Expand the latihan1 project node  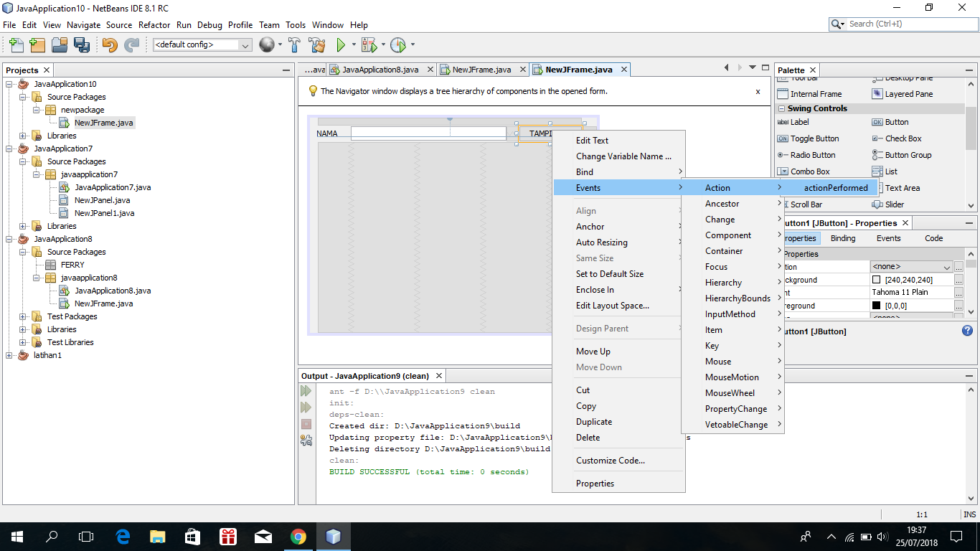coord(9,355)
